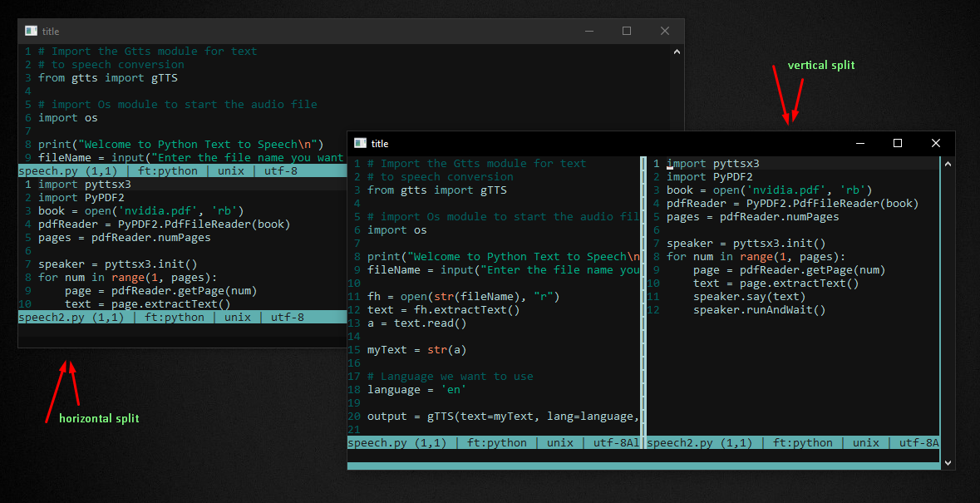980x503 pixels.
Task: Click line 'from gtts import gTTS' in the front window
Action: point(437,190)
